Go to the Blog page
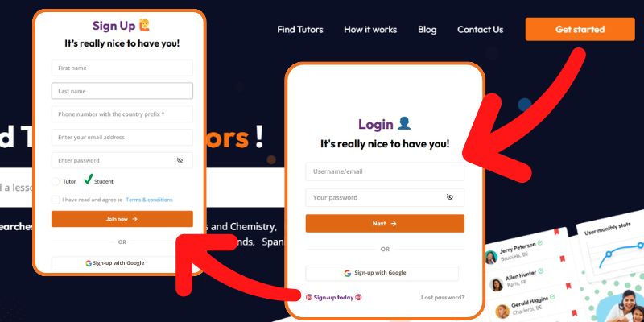 [427, 30]
